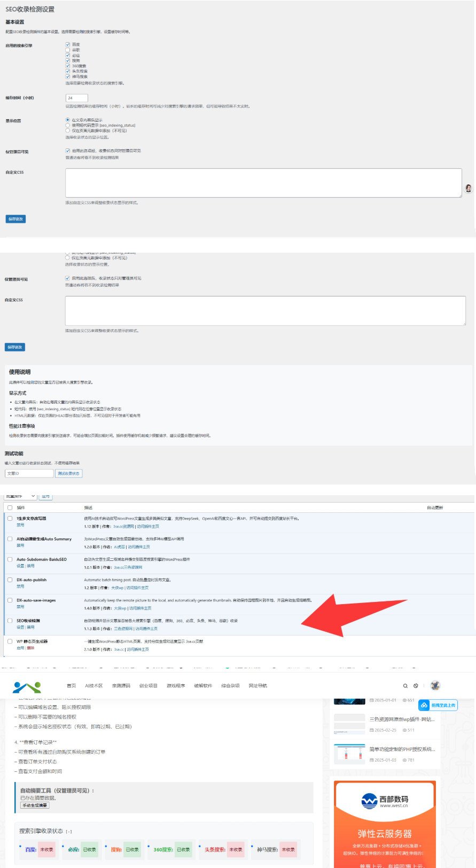Check the DX-auto-save-images plugin checkbox
The width and height of the screenshot is (476, 868).
point(10,600)
